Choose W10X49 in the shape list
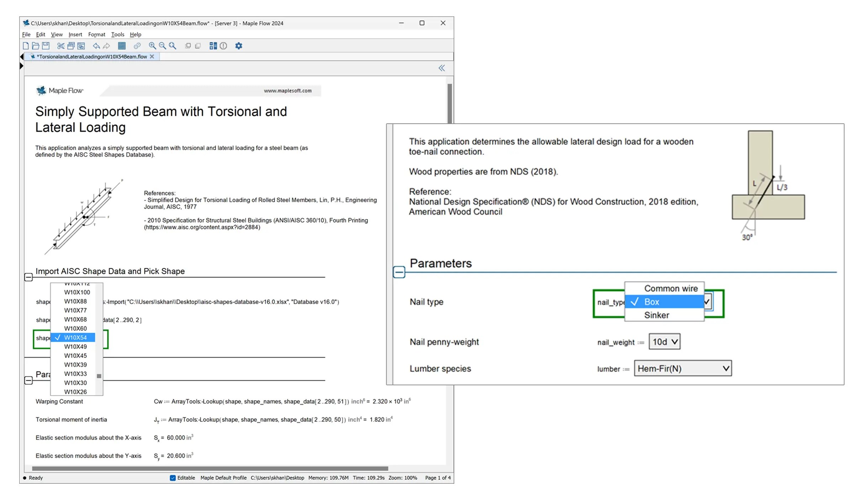 tap(75, 347)
